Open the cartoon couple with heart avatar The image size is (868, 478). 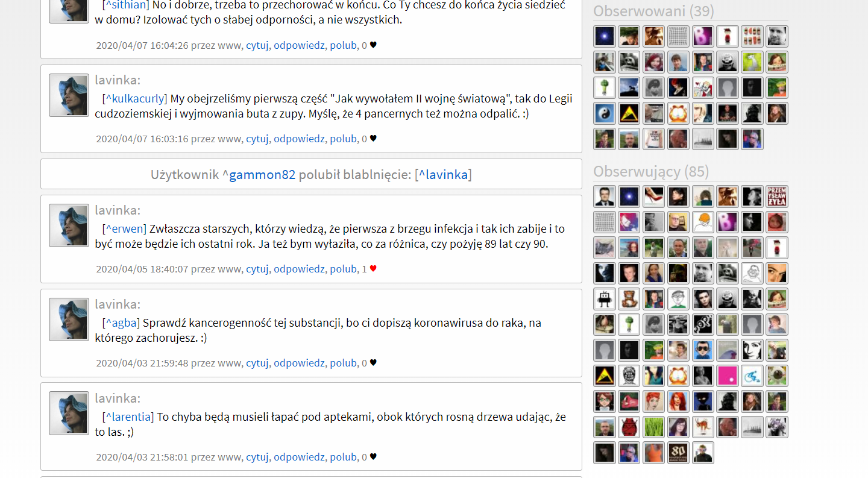point(703,87)
